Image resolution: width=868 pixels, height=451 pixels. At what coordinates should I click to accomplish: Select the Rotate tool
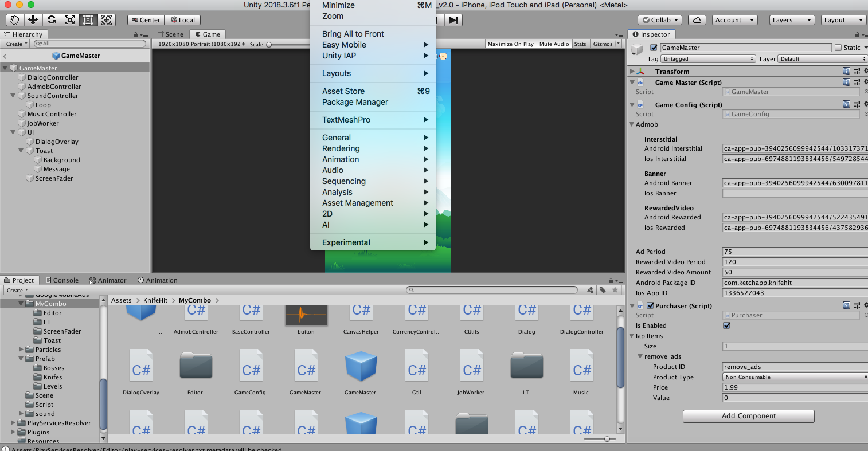(x=51, y=19)
